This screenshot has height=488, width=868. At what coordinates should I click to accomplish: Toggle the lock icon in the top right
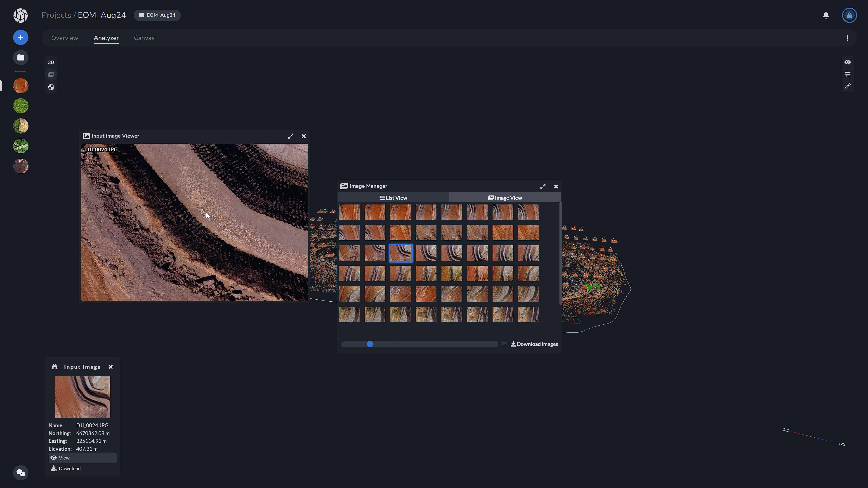coord(849,15)
